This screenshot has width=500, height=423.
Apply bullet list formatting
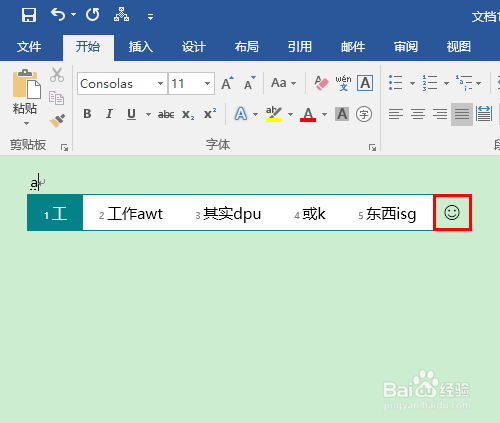(396, 82)
